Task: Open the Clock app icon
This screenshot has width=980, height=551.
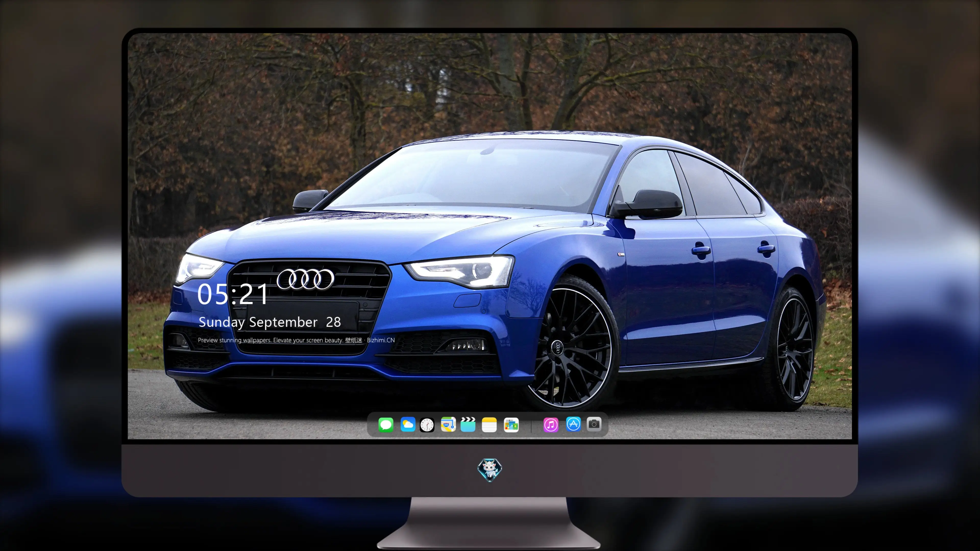Action: (427, 425)
